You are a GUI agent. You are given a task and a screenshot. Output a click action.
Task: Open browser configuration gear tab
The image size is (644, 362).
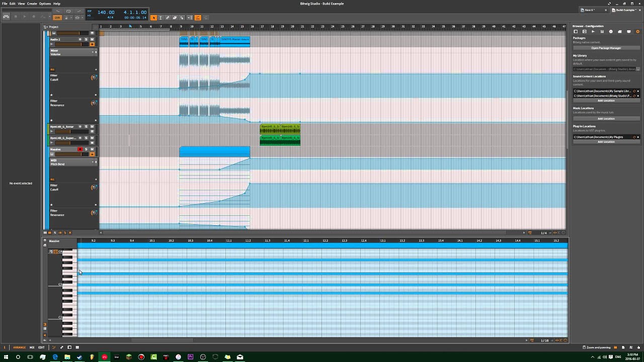638,32
